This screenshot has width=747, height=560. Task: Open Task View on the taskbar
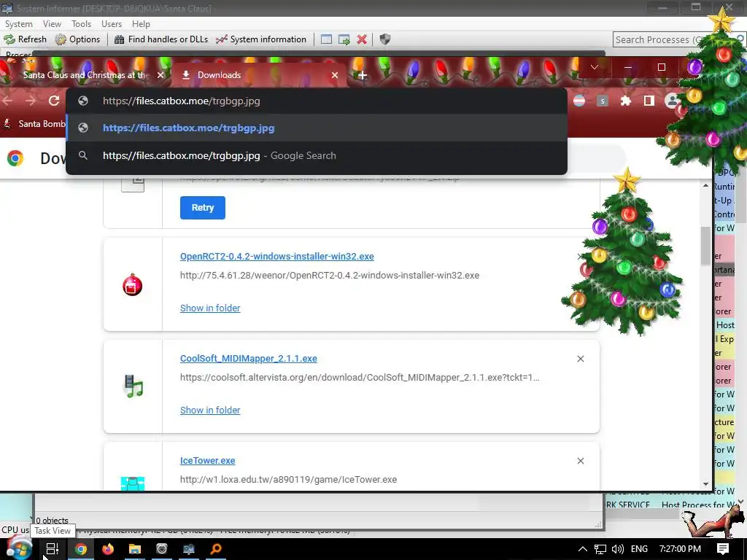[x=53, y=549]
